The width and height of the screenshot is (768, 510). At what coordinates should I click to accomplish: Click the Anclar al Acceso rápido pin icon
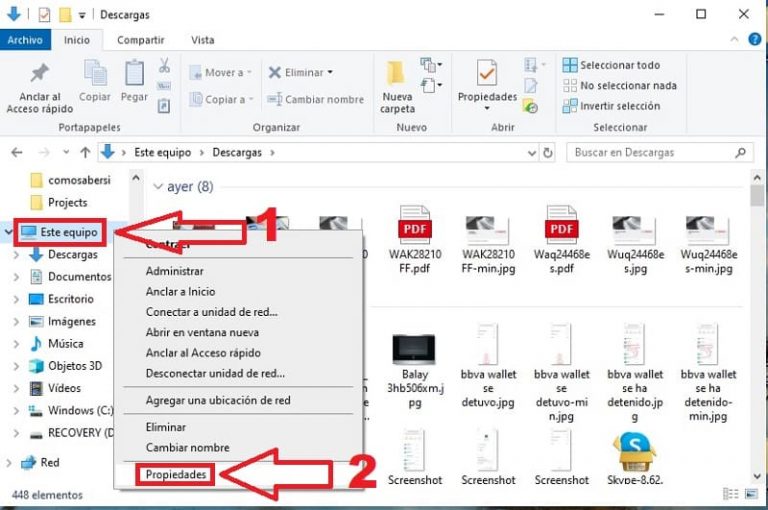point(40,73)
